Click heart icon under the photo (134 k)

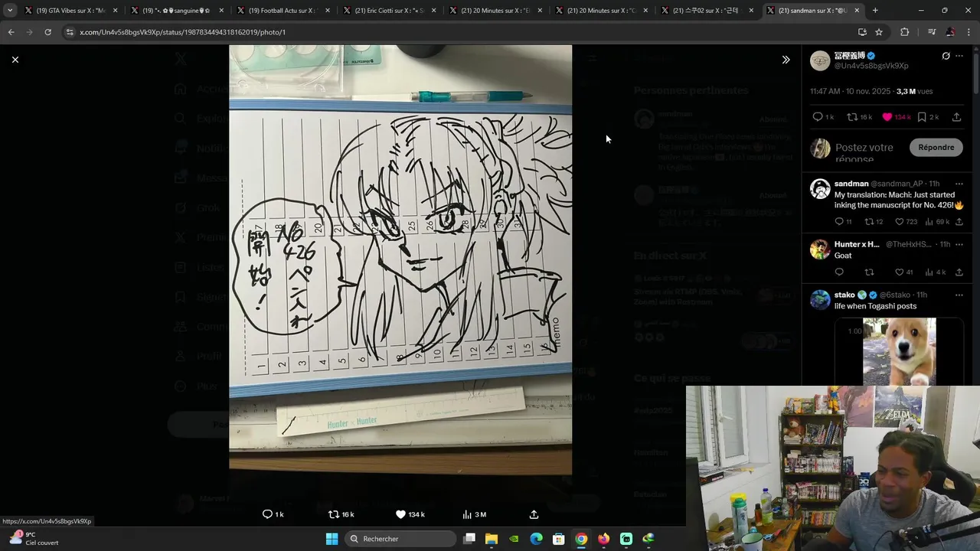click(400, 514)
